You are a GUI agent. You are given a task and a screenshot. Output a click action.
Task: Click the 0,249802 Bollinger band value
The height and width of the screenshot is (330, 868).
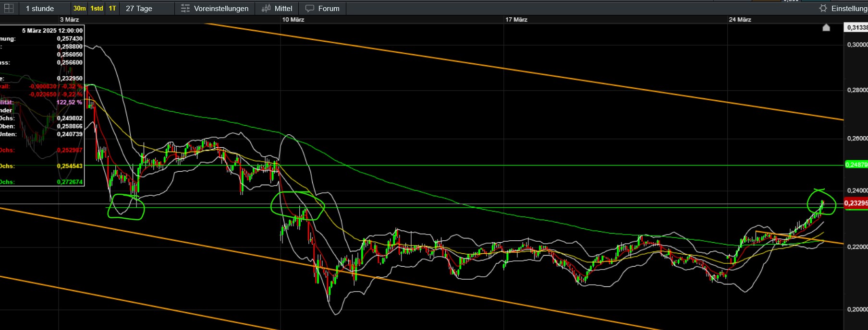[x=70, y=118]
